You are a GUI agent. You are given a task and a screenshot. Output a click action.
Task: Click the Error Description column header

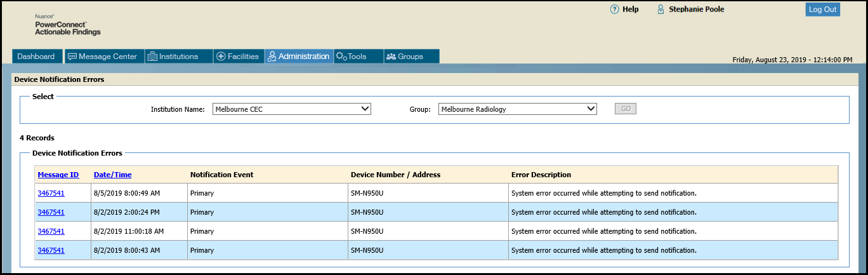click(x=541, y=175)
